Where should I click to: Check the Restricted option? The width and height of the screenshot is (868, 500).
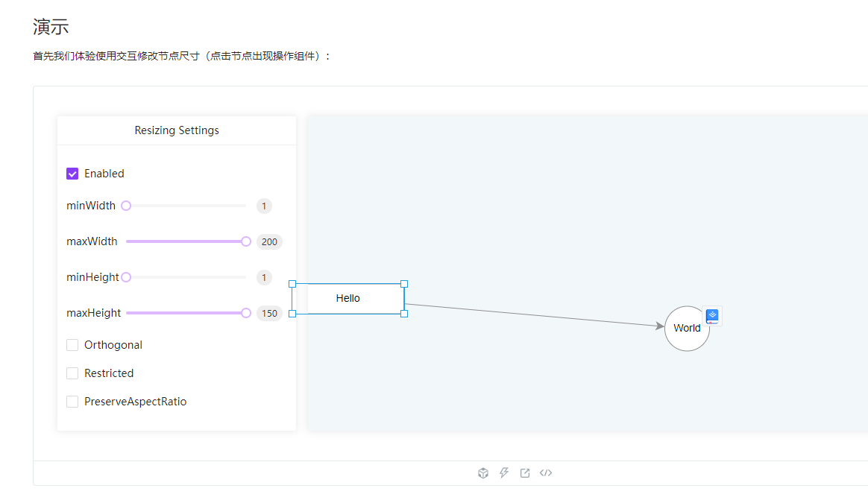72,373
